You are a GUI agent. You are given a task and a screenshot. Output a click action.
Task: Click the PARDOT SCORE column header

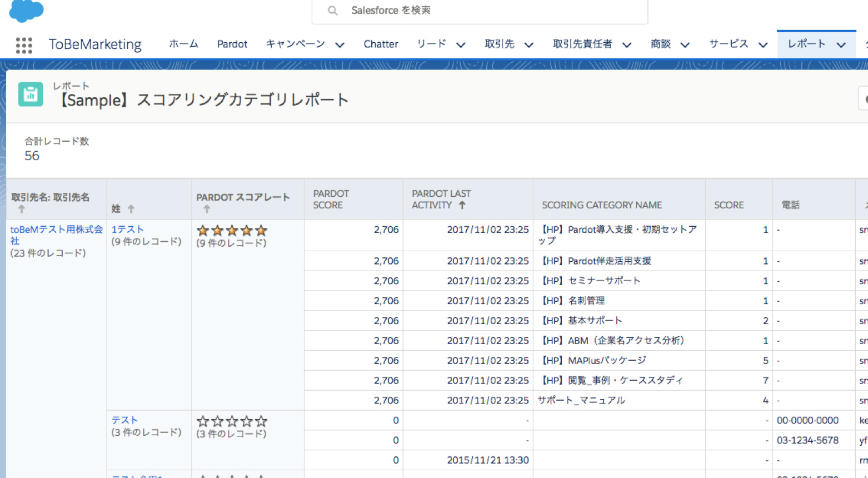[331, 199]
